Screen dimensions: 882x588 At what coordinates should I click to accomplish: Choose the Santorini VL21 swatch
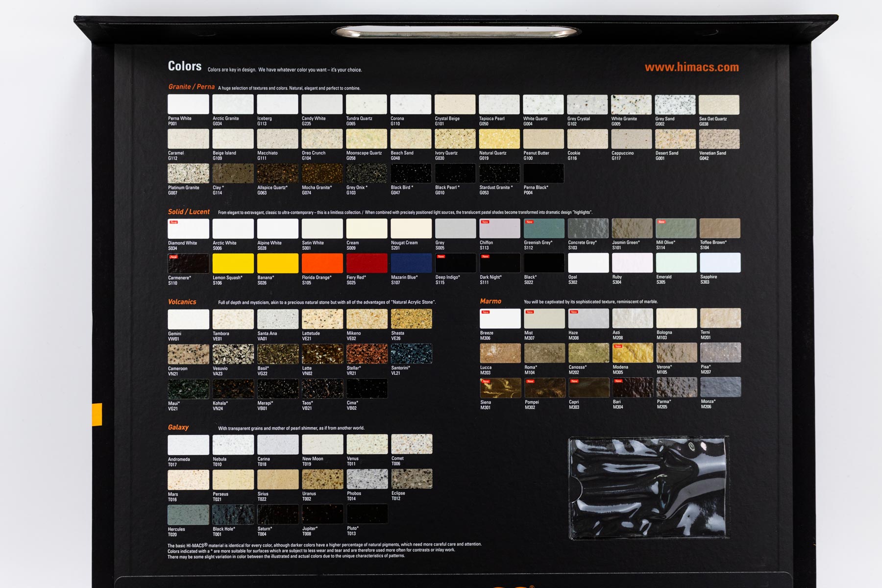[x=412, y=354]
